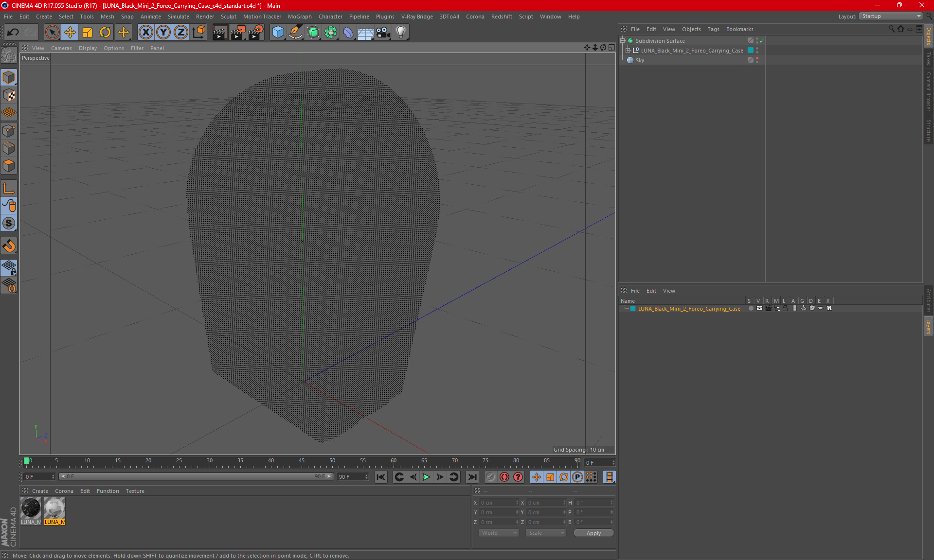This screenshot has height=560, width=934.
Task: Click the Apply button
Action: (593, 533)
